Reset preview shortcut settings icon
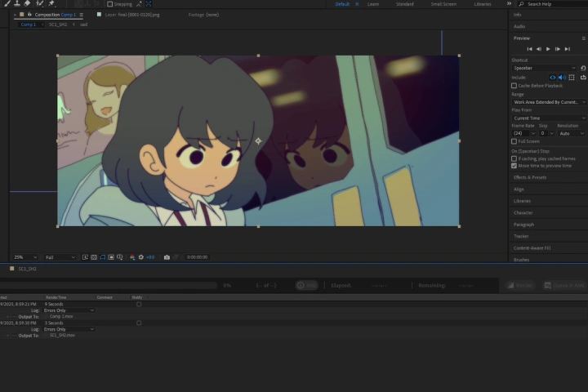 pyautogui.click(x=583, y=68)
